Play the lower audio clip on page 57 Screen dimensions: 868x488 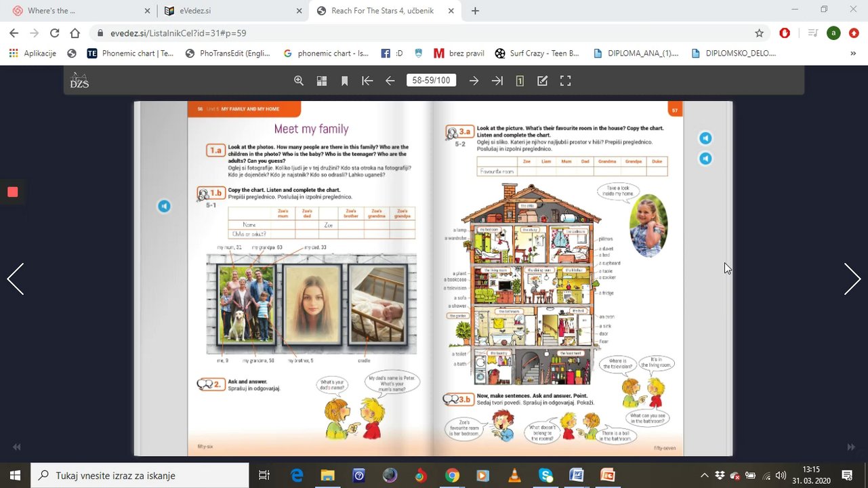705,159
